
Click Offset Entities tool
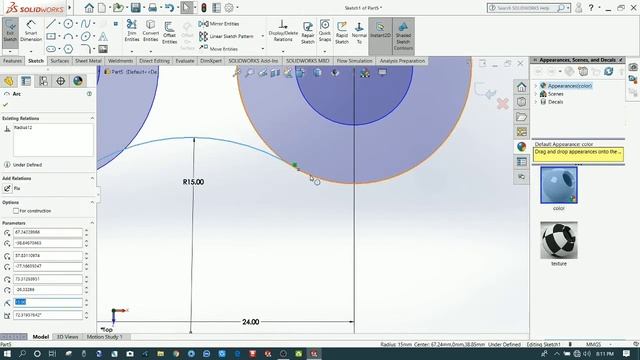click(169, 33)
